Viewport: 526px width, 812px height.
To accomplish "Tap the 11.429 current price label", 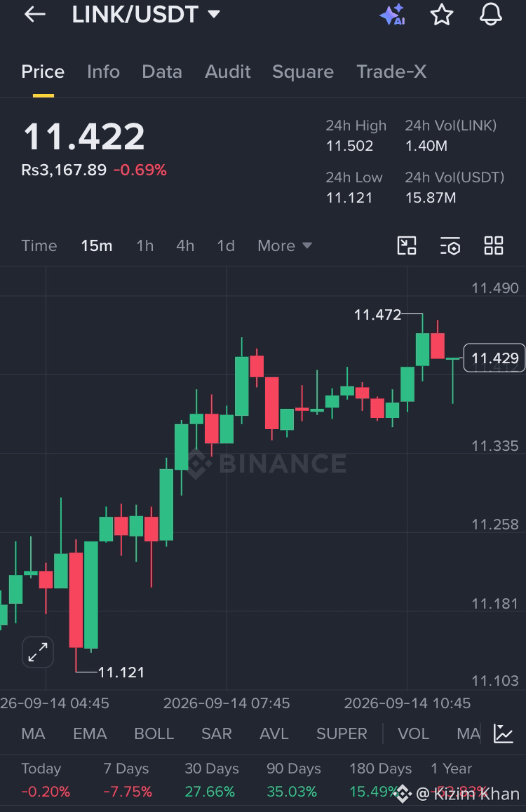I will 494,358.
